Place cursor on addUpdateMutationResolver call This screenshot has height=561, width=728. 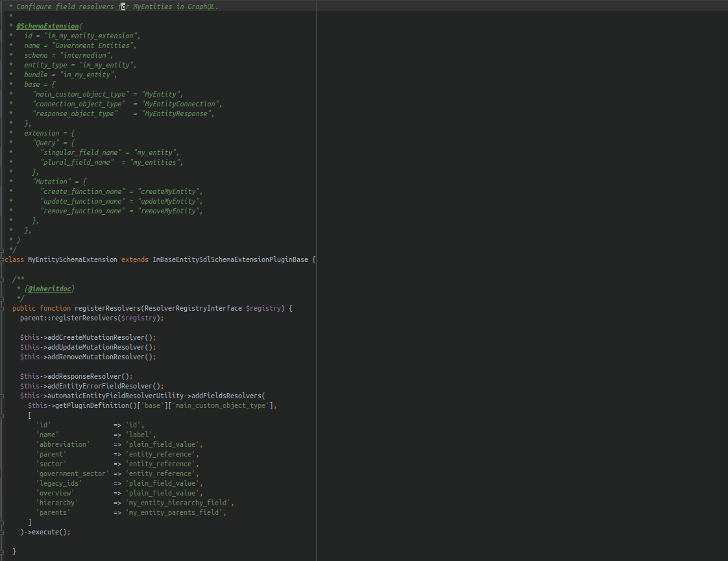coord(96,347)
